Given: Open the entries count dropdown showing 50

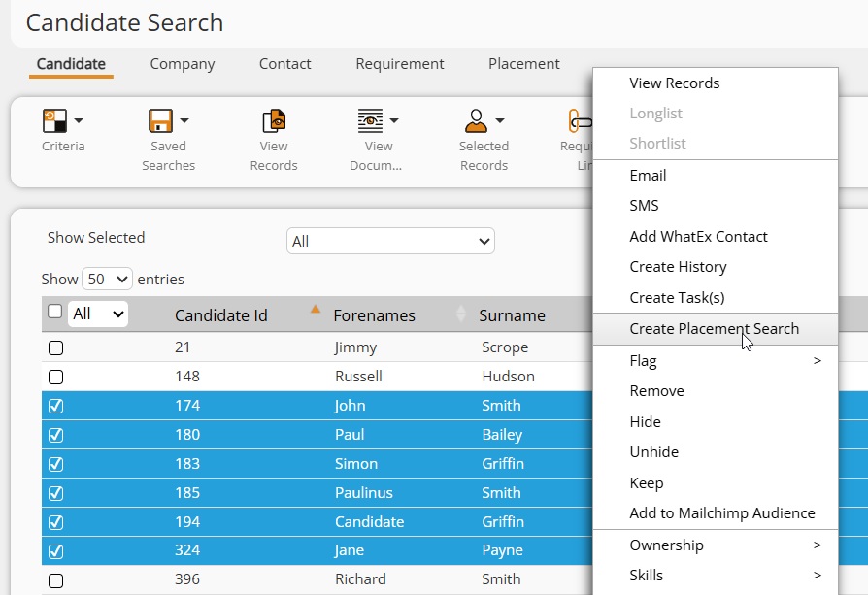Looking at the screenshot, I should click(x=108, y=280).
